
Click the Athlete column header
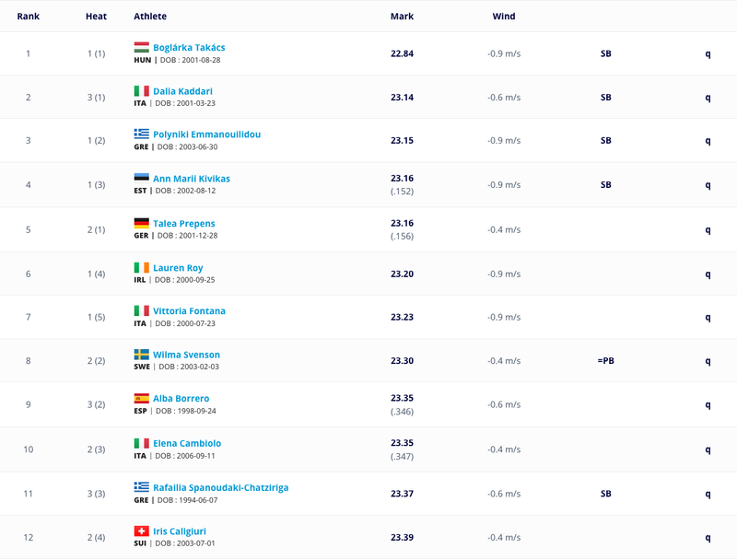[x=150, y=16]
